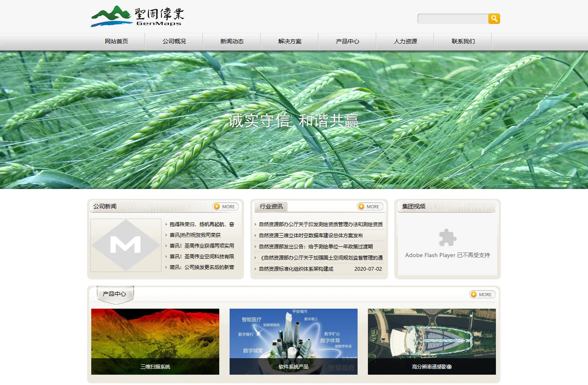The width and height of the screenshot is (588, 385).
Task: Open article 关于加强国土空间规划监督管理的通
Action: point(320,257)
